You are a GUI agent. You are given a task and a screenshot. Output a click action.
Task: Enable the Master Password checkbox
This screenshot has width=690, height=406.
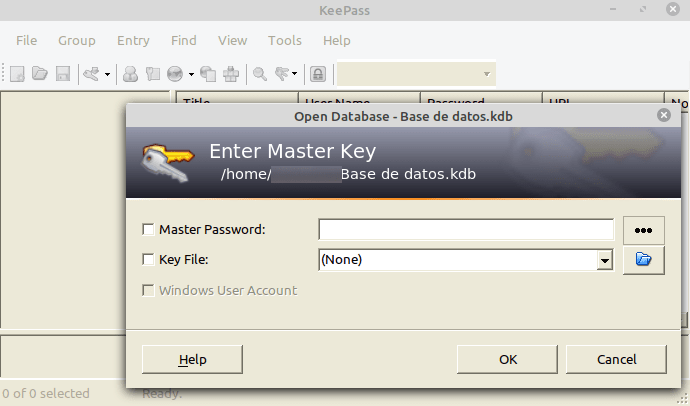148,230
